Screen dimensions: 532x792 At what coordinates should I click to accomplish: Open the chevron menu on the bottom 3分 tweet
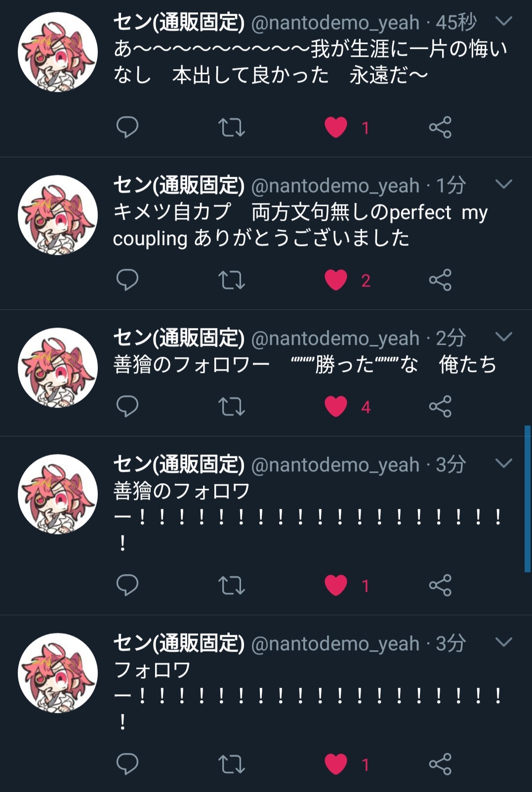pyautogui.click(x=503, y=642)
